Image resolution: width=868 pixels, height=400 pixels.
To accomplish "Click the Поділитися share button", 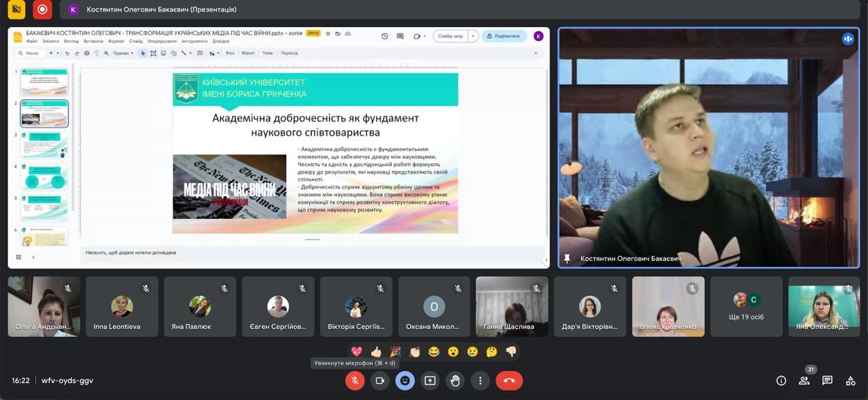I will (x=504, y=36).
